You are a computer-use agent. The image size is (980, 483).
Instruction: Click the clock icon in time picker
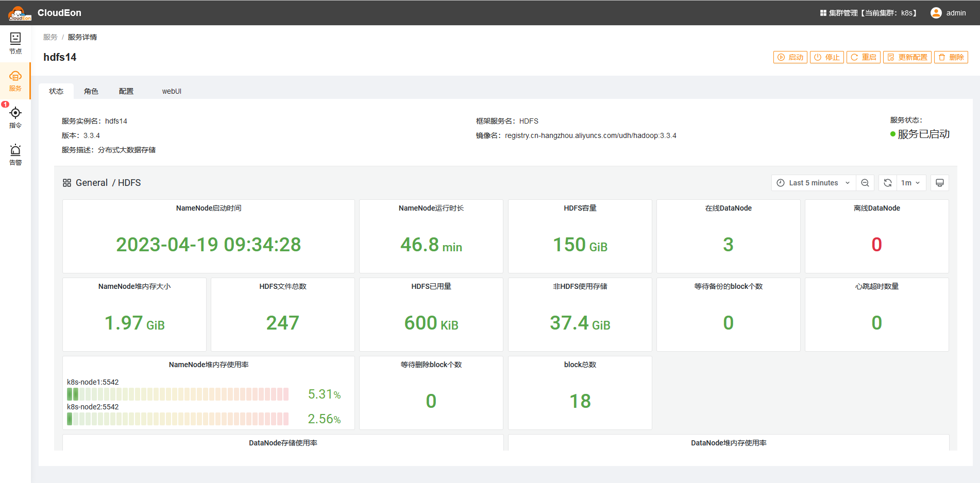tap(781, 183)
